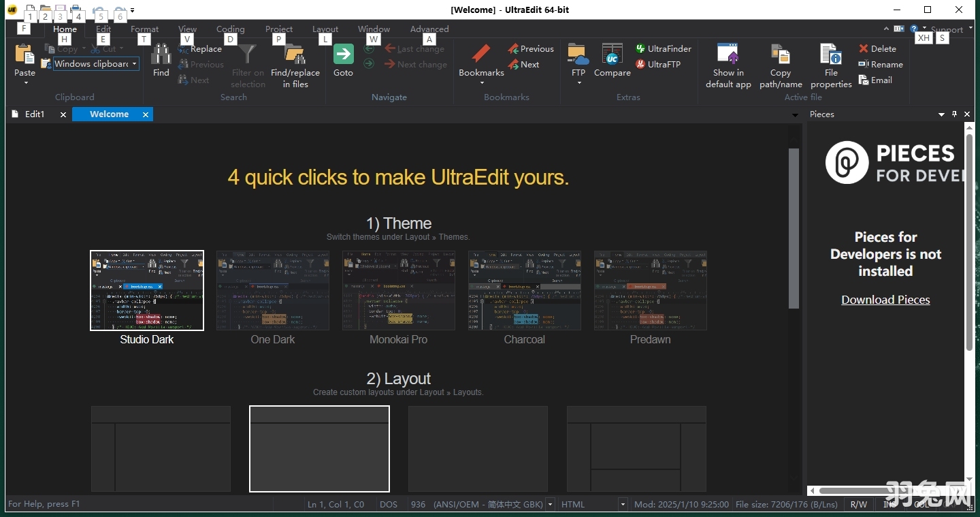
Task: Launch UltraFinder from the Extras group
Action: click(x=664, y=48)
